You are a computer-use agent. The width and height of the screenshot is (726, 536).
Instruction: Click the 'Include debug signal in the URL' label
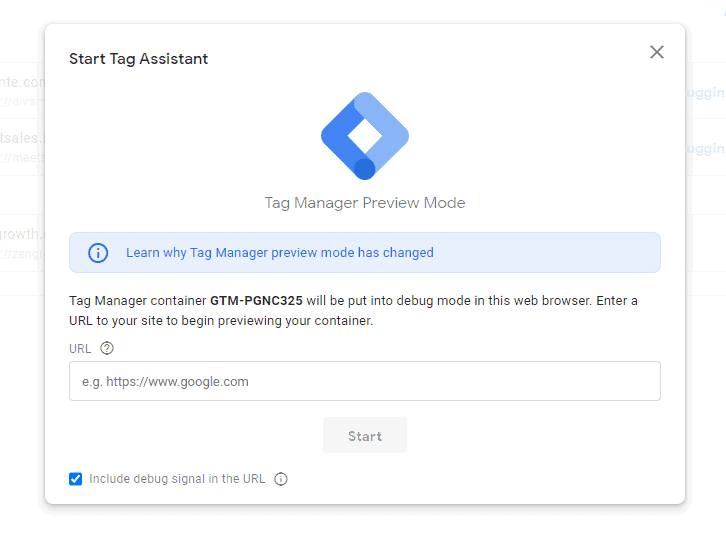coord(177,479)
